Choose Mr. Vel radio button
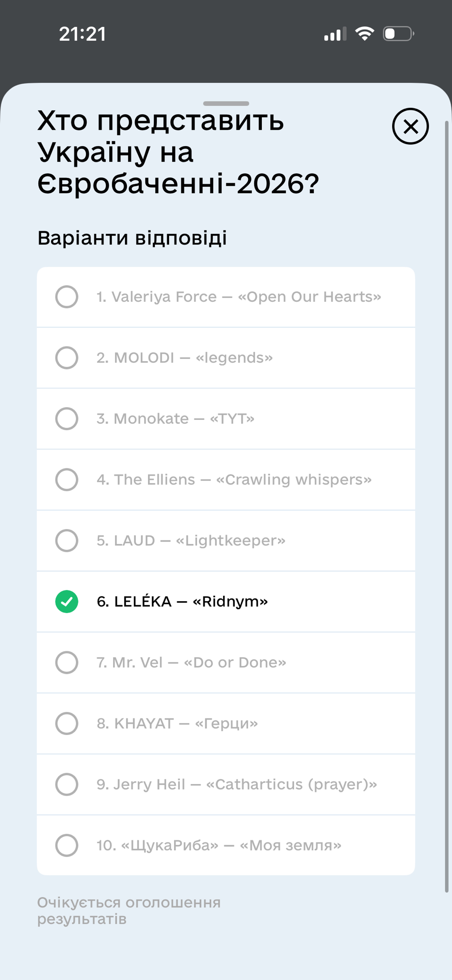 [x=67, y=662]
